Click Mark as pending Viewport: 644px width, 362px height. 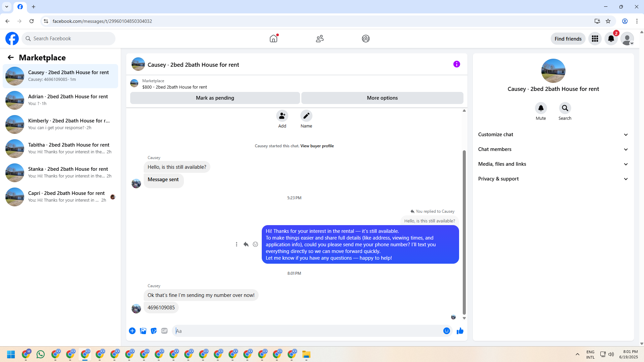(215, 98)
